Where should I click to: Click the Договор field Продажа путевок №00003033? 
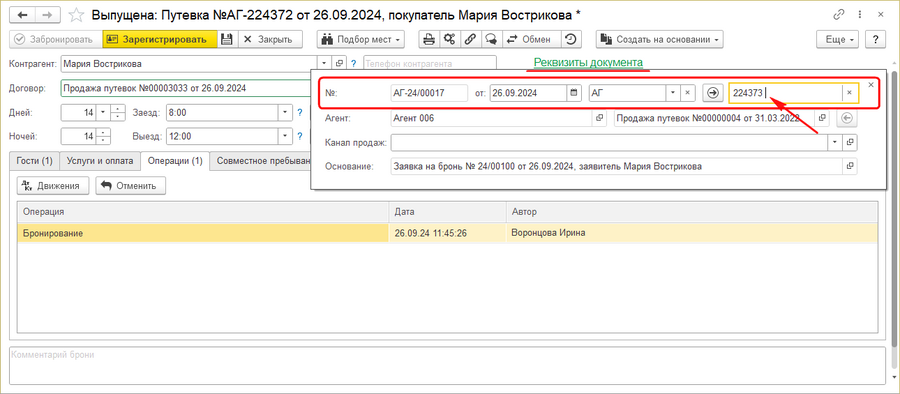pyautogui.click(x=185, y=88)
